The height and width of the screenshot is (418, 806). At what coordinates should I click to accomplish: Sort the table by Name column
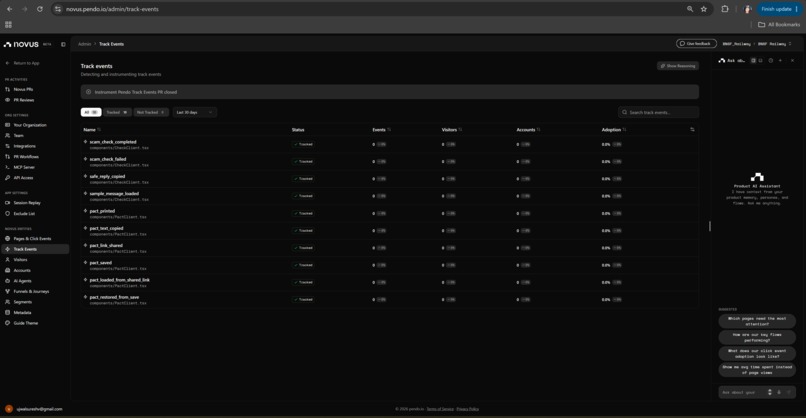[92, 130]
